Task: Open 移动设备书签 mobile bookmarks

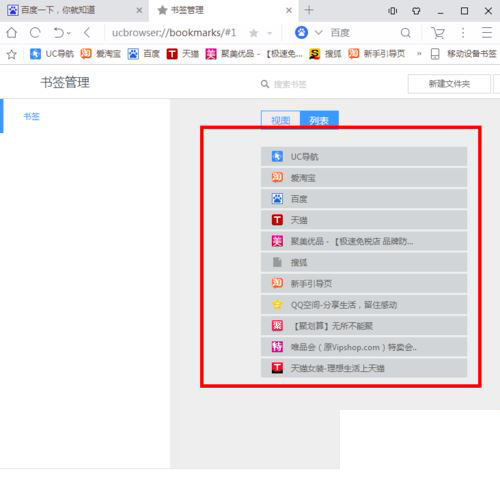Action: pyautogui.click(x=464, y=54)
